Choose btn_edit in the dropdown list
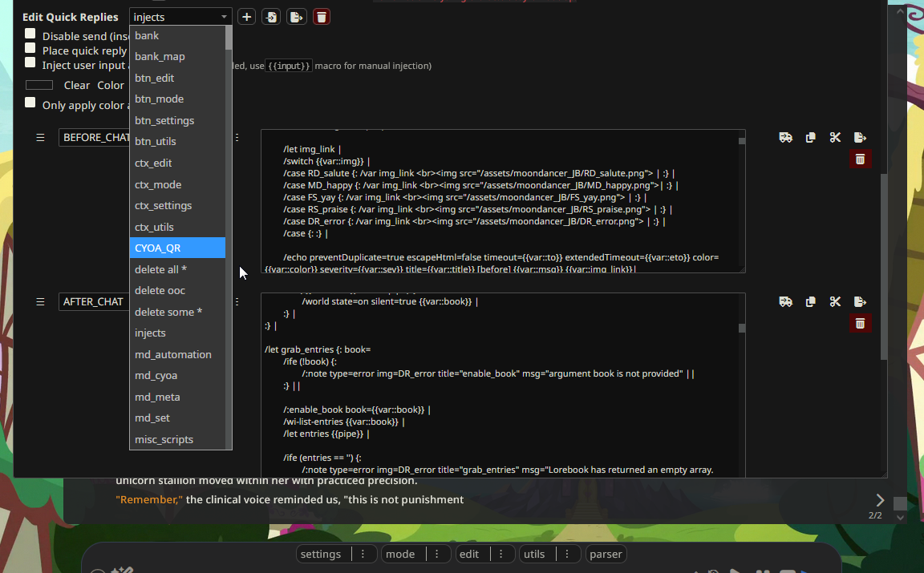The height and width of the screenshot is (573, 924). [177, 78]
